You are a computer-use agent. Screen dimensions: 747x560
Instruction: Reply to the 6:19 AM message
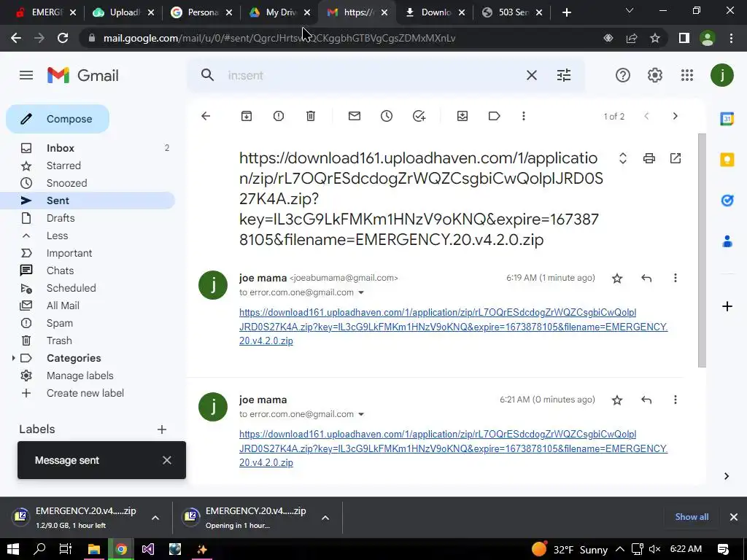point(646,278)
